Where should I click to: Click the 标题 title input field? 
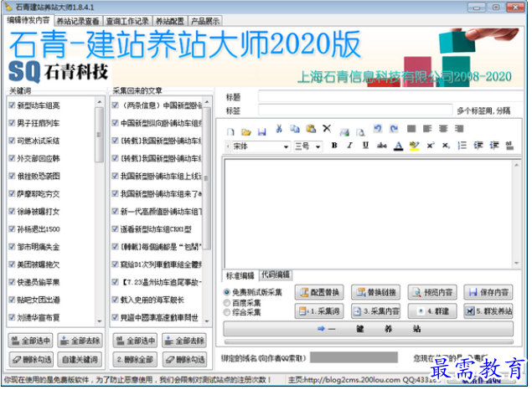pyautogui.click(x=390, y=96)
